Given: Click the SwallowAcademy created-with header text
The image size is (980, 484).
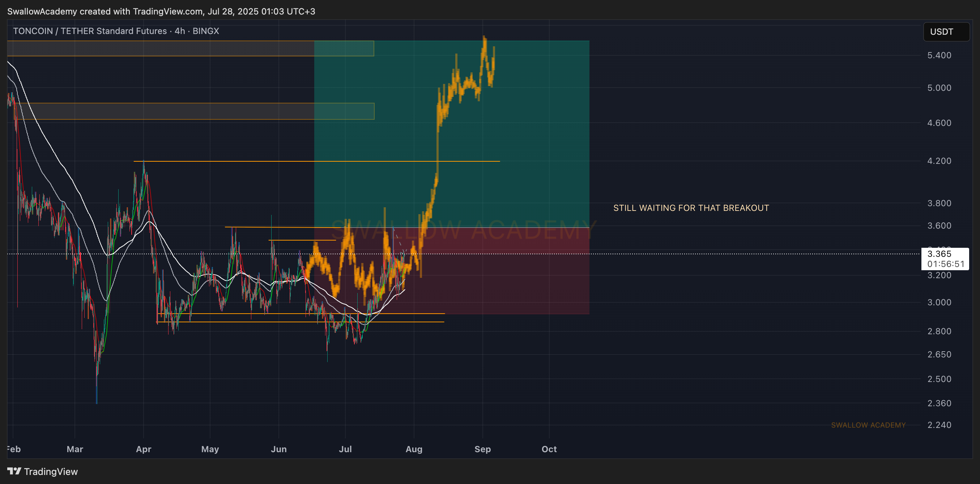Looking at the screenshot, I should tap(161, 12).
